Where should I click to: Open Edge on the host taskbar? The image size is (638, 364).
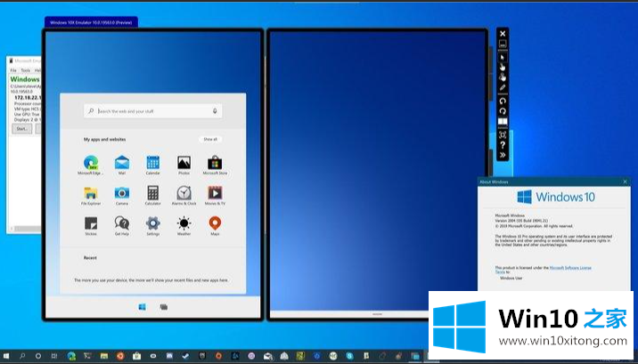[x=71, y=356]
